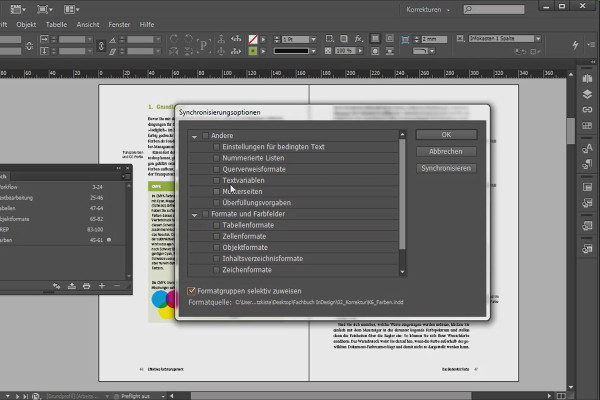
Task: Add document plus icon in Book panel
Action: 102,286
